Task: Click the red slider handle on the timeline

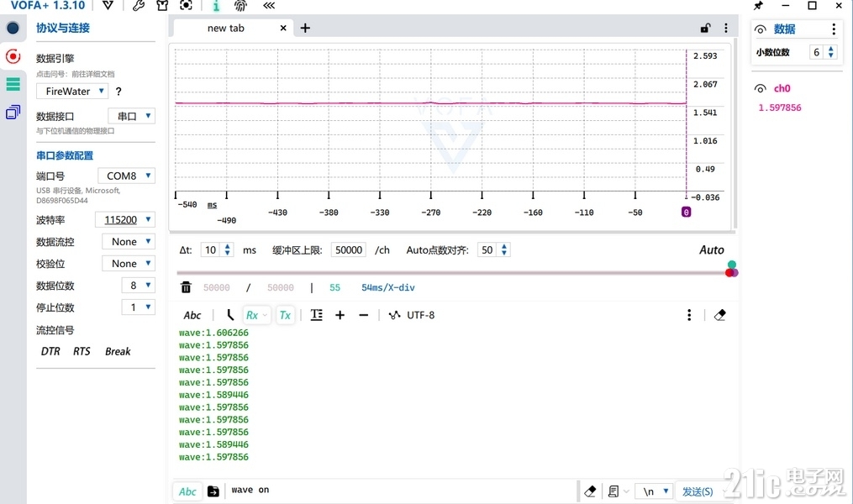Action: point(729,272)
